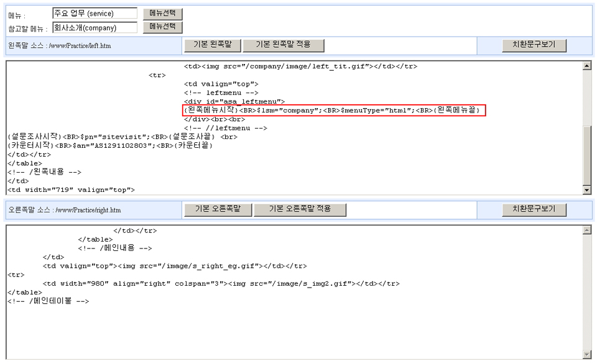The height and width of the screenshot is (364, 597).
Task: Click the red-highlighted 왼쪽메뉴시작 code line
Action: tap(334, 110)
